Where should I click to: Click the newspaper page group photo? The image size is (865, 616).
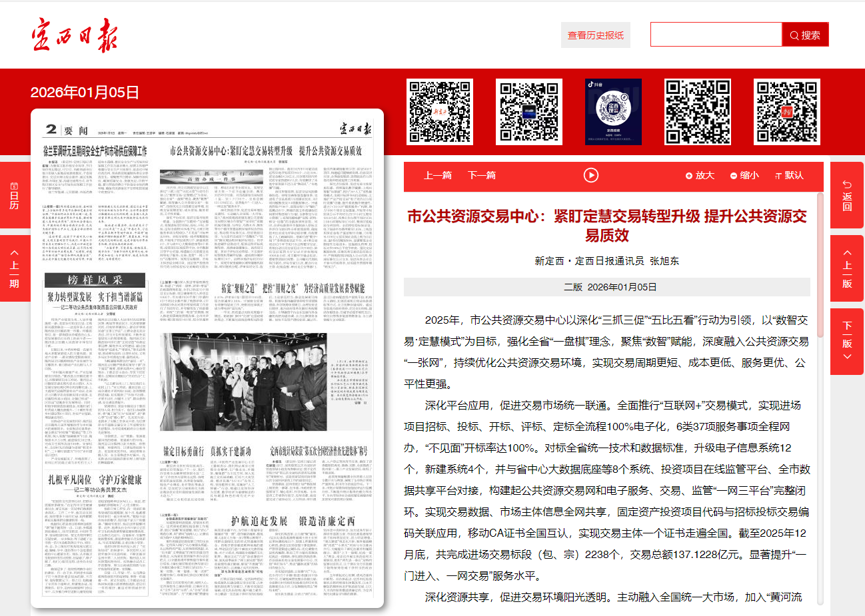[x=243, y=383]
